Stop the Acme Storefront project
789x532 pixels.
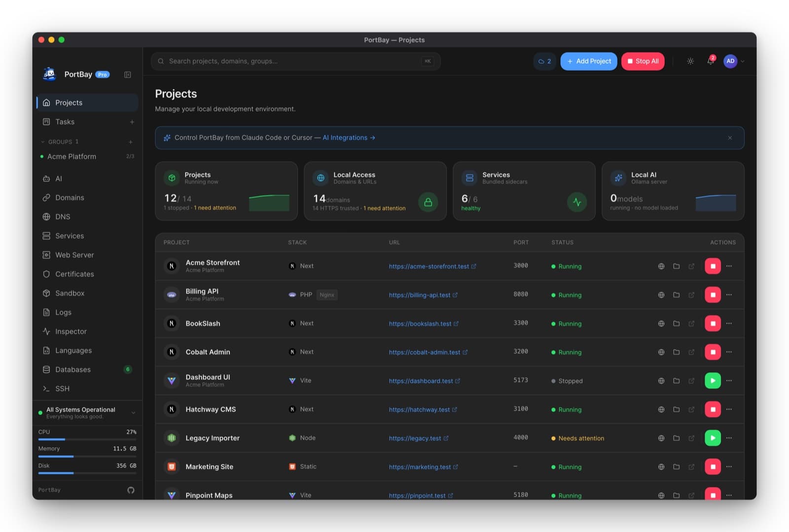tap(713, 266)
